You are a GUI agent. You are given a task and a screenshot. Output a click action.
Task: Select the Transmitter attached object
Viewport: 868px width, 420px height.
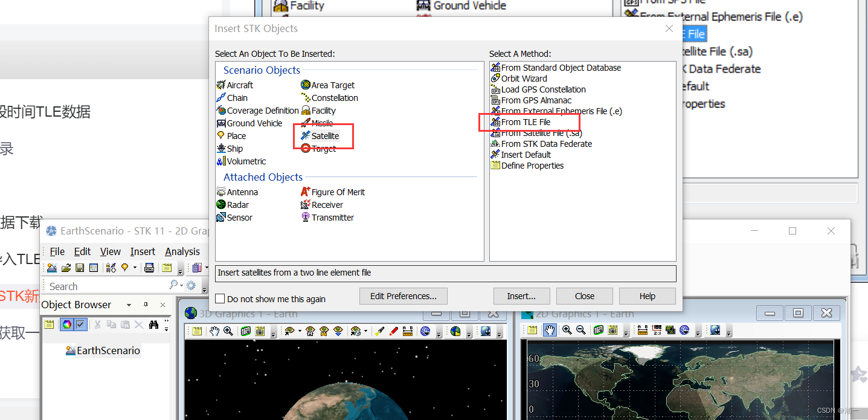pyautogui.click(x=327, y=218)
